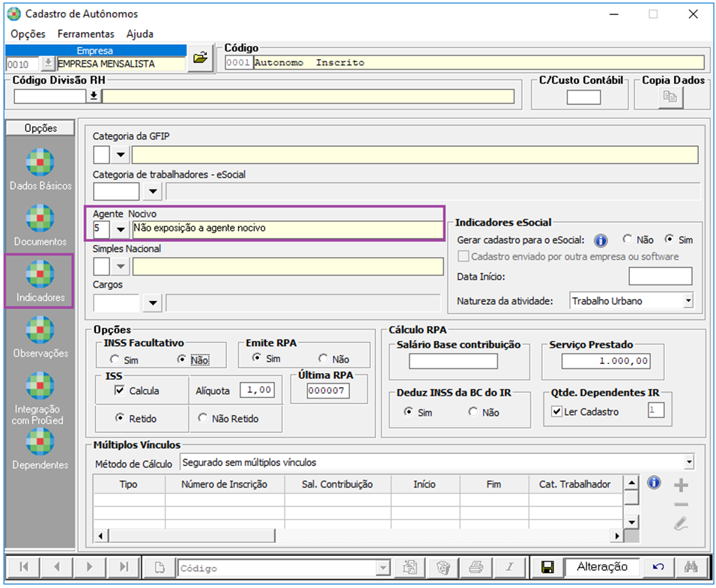This screenshot has width=716, height=588.
Task: Expand Natureza da atividade dropdown
Action: (688, 301)
